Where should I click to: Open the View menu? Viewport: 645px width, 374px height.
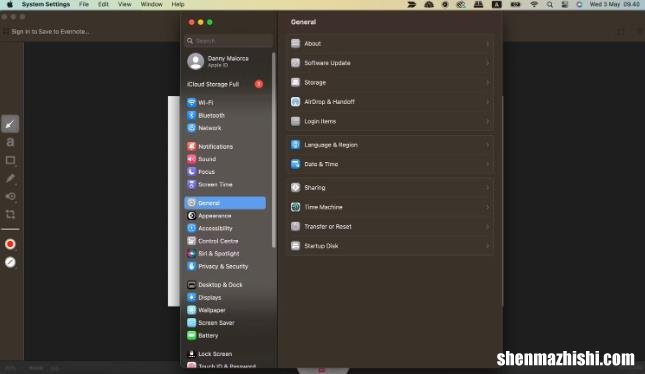tap(125, 4)
